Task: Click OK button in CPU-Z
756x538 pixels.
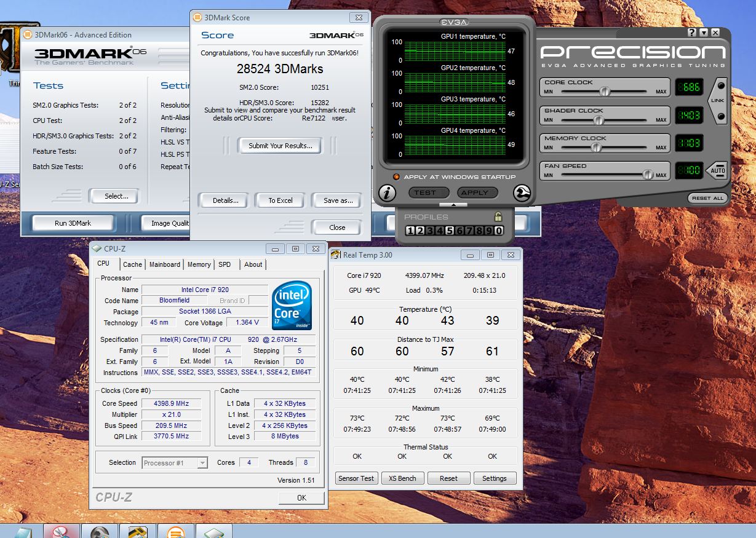Action: [x=301, y=497]
